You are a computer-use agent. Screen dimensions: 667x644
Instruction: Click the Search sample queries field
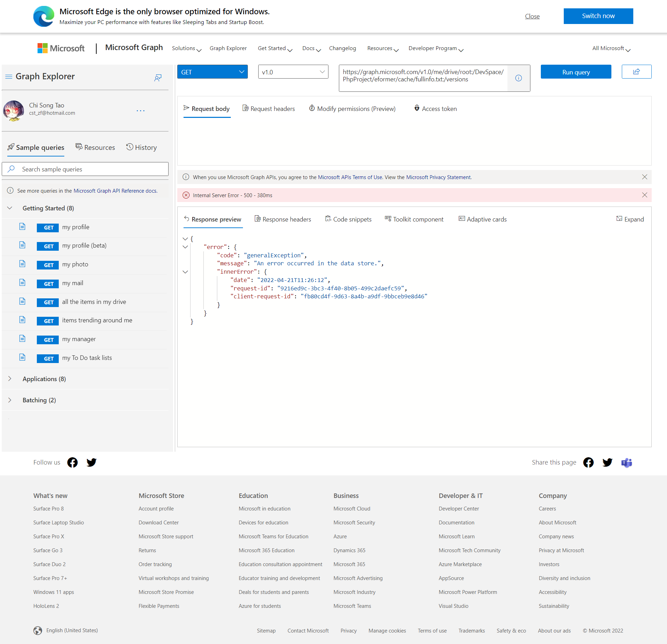point(85,169)
